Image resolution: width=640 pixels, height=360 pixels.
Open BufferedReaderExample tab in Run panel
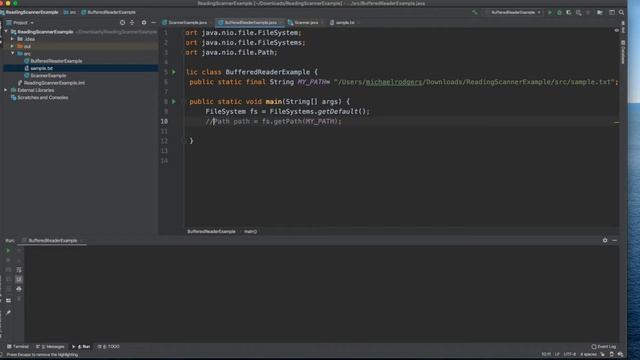click(53, 240)
